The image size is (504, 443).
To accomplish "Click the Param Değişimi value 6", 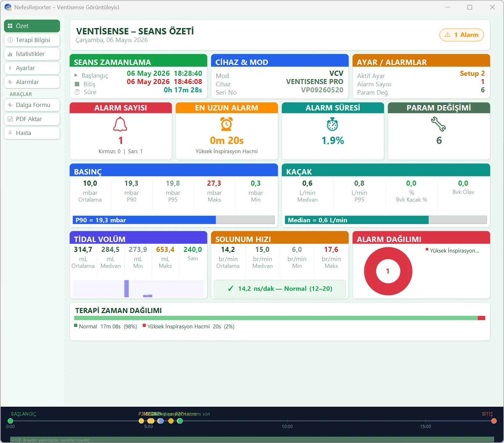I will pos(439,140).
